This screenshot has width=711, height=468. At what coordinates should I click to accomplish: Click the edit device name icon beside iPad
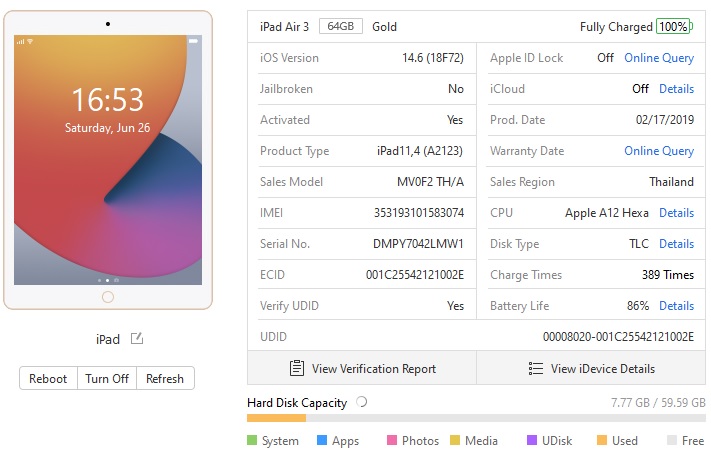coord(137,338)
